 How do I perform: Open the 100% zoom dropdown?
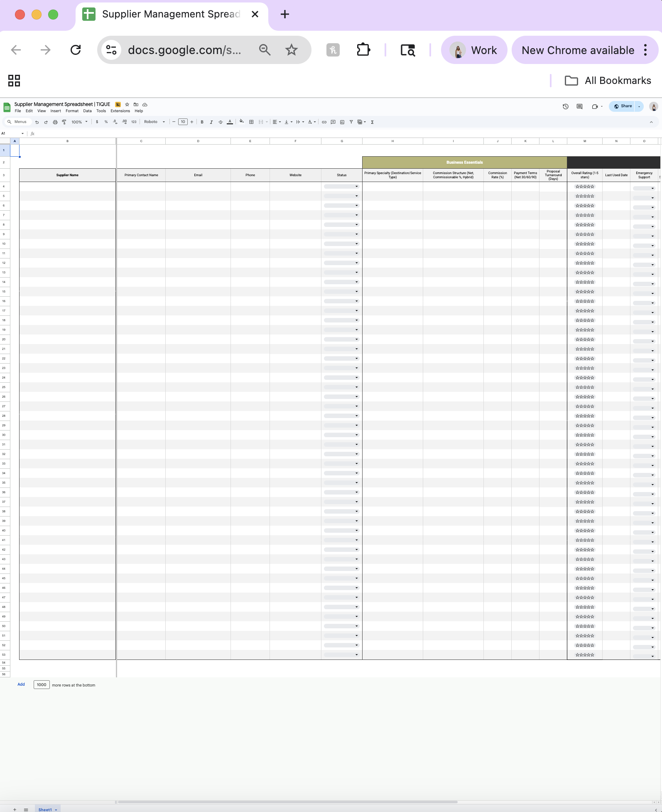(x=79, y=122)
